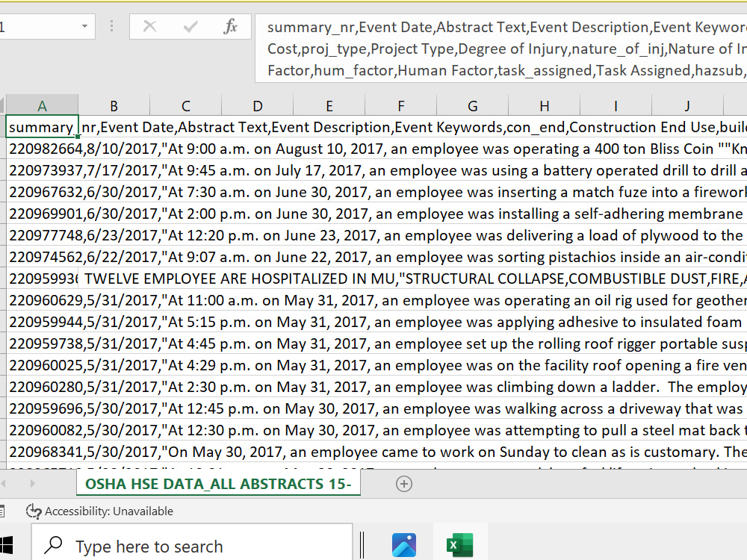Select the row starting 220968341

click(x=376, y=452)
